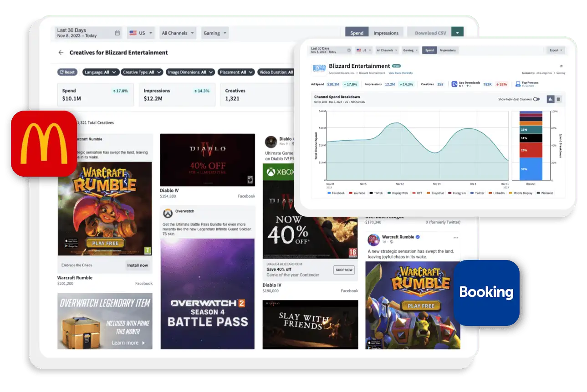Screen dimensions: 587x392
Task: Click the Learn more link on the Overwatch Legendary Item ad
Action: point(128,343)
